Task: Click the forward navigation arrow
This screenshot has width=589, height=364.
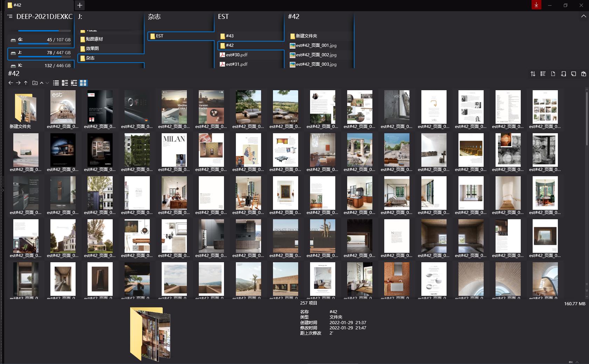Action: (18, 83)
